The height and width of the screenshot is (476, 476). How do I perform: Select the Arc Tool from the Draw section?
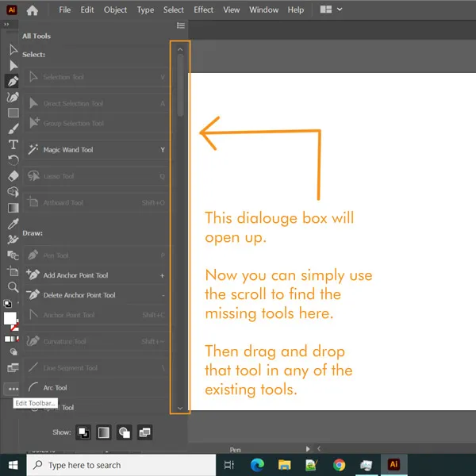(55, 388)
